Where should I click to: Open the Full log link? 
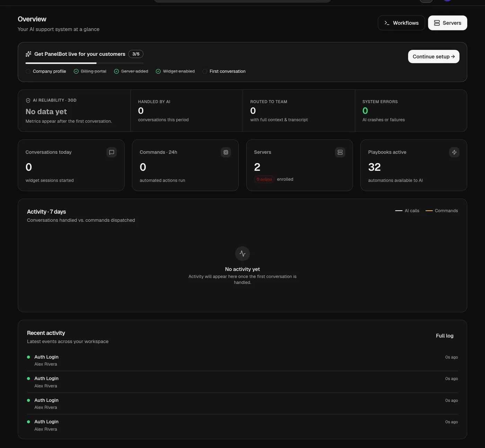click(x=444, y=336)
